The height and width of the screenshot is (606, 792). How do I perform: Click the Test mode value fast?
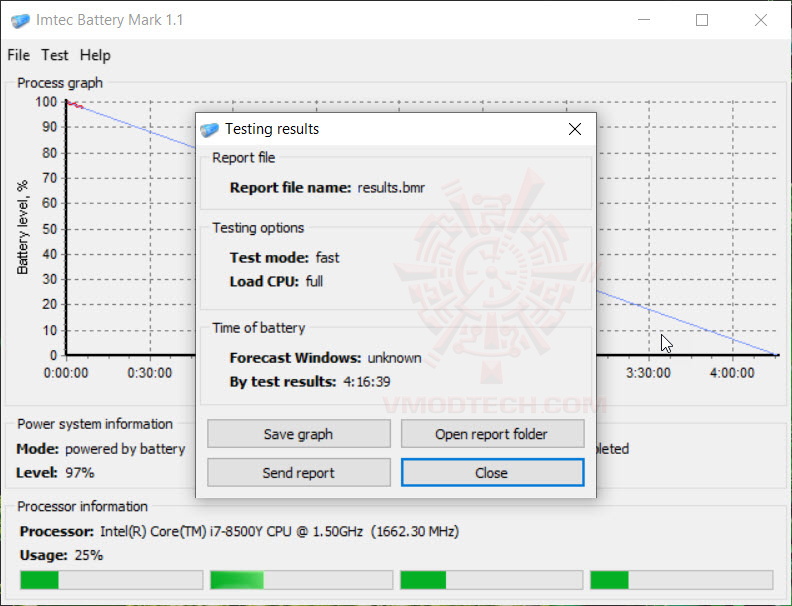[327, 258]
